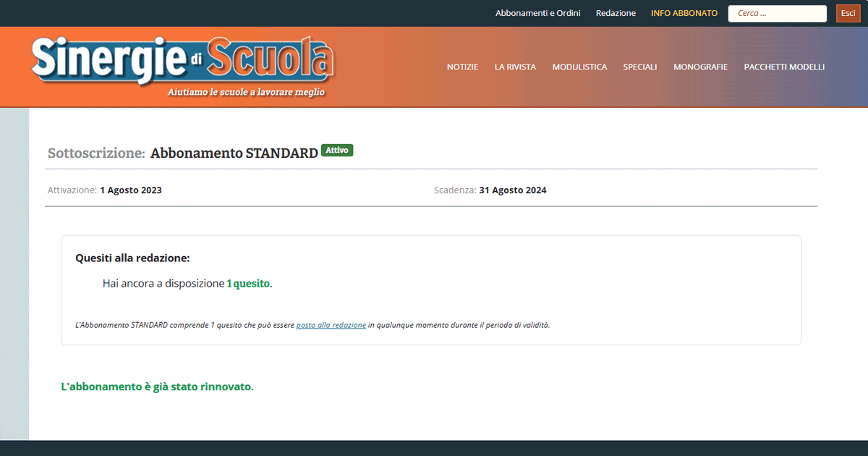Screen dimensions: 868x456
Task: Follow the 'posto alla redazione' link
Action: pos(331,325)
